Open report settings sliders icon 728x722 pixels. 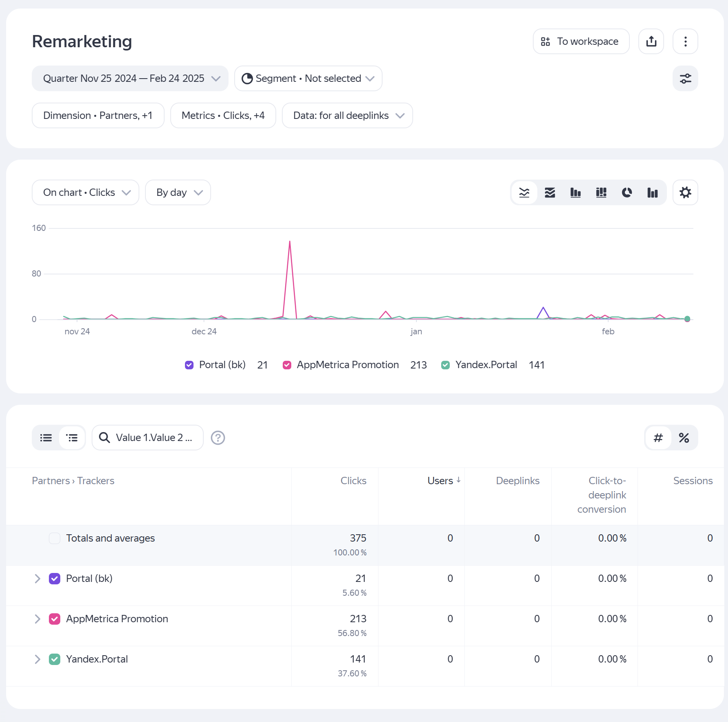(x=685, y=79)
